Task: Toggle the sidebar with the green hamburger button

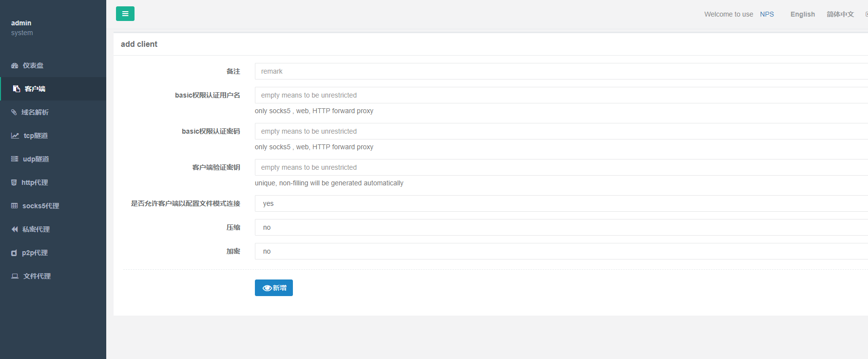Action: click(x=125, y=14)
